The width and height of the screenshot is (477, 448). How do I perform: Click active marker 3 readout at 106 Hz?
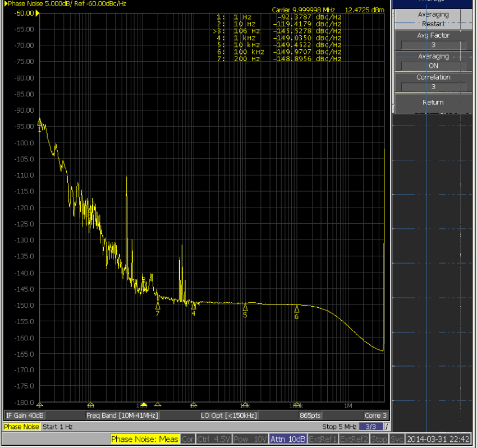[x=277, y=31]
